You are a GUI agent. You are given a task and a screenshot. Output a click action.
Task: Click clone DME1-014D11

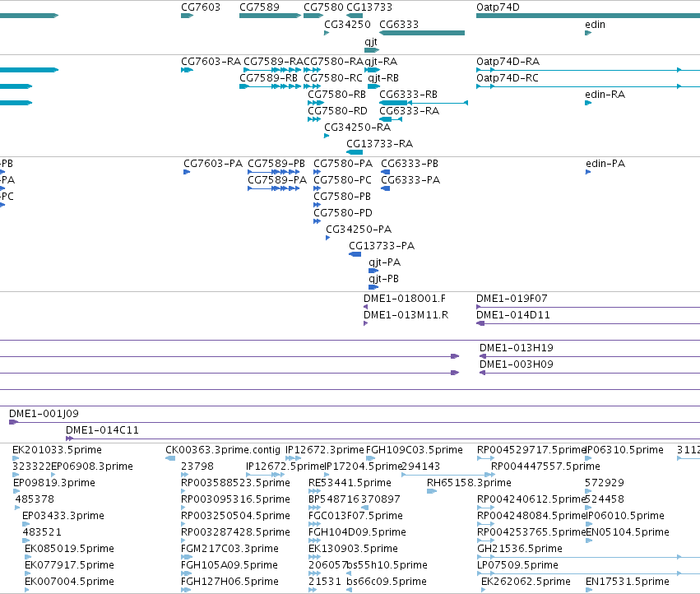coord(513,315)
